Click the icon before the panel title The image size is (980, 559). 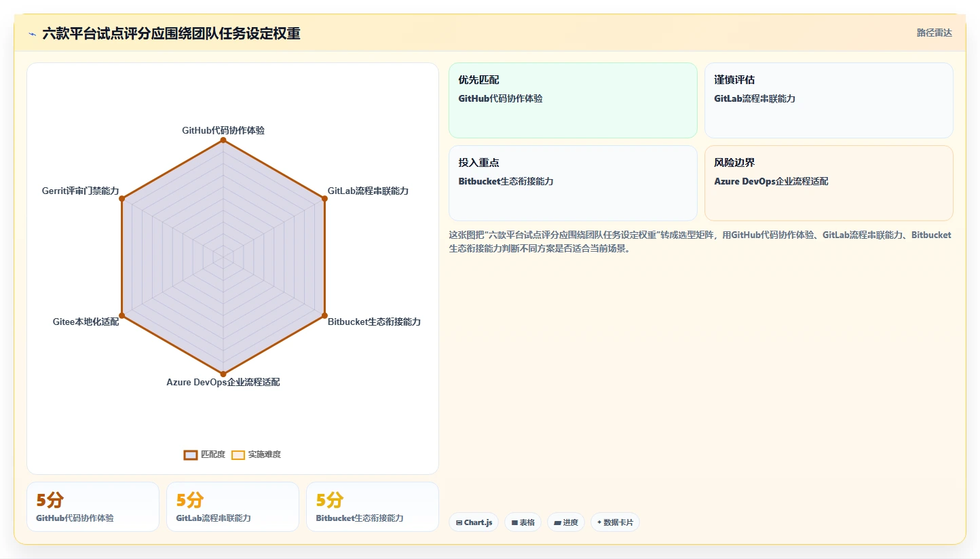pyautogui.click(x=32, y=34)
